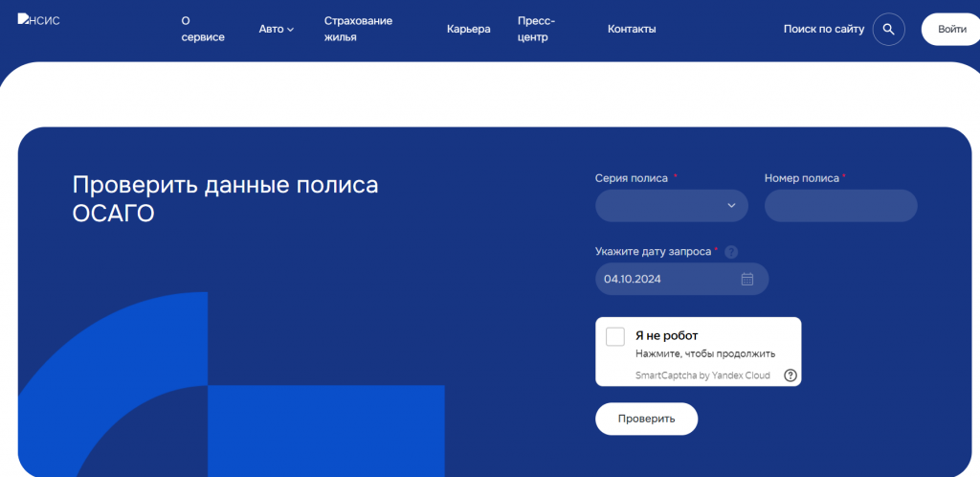Click the Проверить button
The image size is (980, 477).
pyautogui.click(x=646, y=419)
